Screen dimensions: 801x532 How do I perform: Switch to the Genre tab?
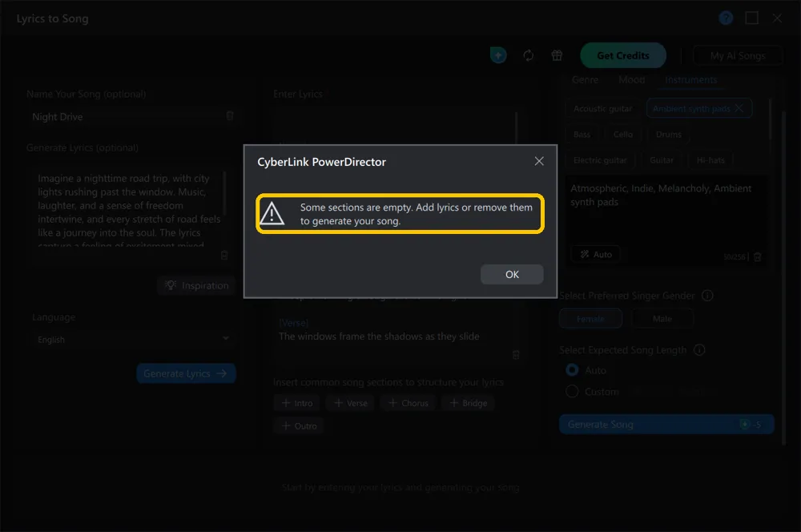pos(585,80)
